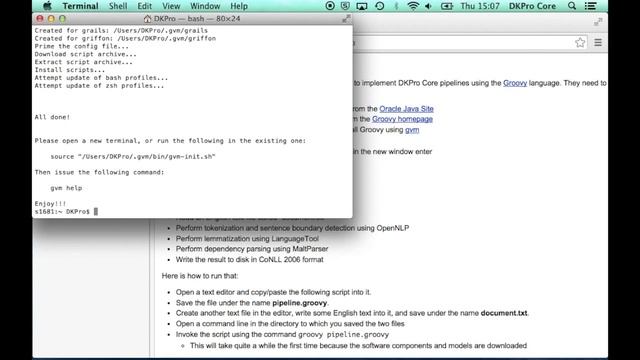Open the Help menu

point(239,6)
